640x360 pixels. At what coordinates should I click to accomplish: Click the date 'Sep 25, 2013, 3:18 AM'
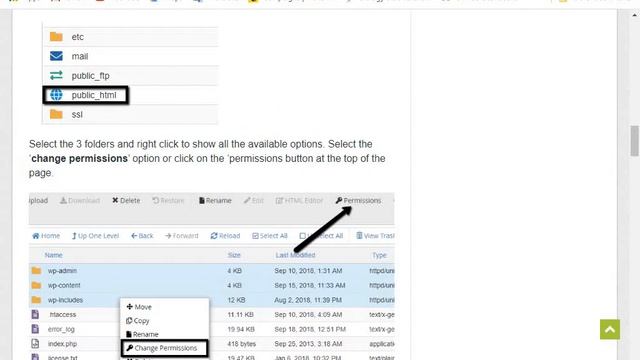[x=308, y=344]
